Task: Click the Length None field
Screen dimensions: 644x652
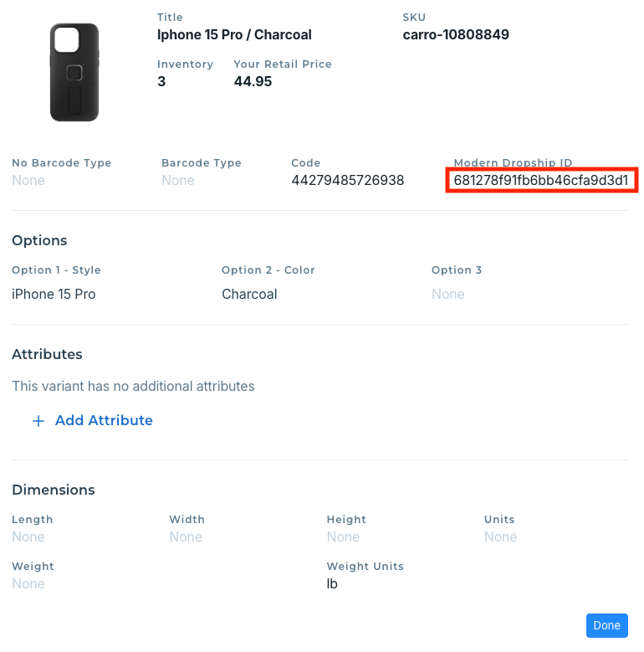Action: pyautogui.click(x=28, y=536)
